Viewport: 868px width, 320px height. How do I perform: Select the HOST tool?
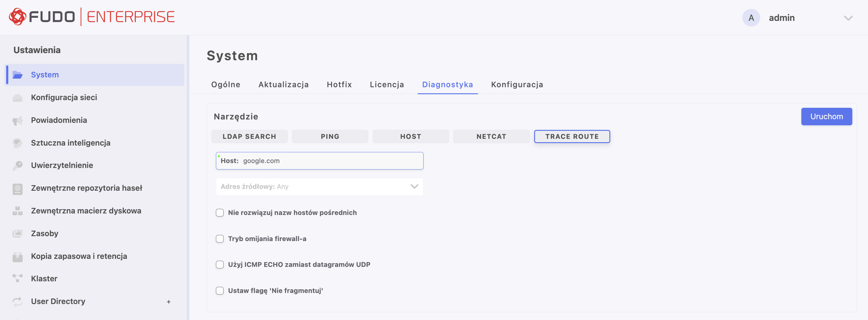(410, 136)
